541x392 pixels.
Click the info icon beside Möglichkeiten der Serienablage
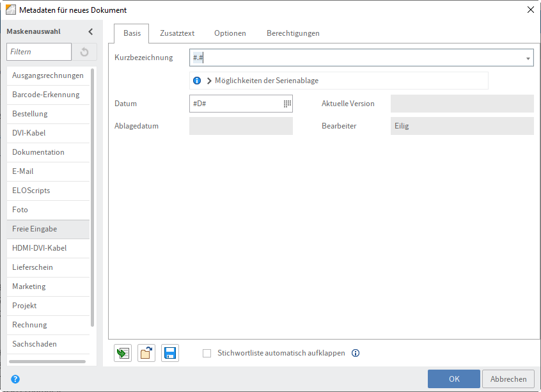tap(196, 81)
